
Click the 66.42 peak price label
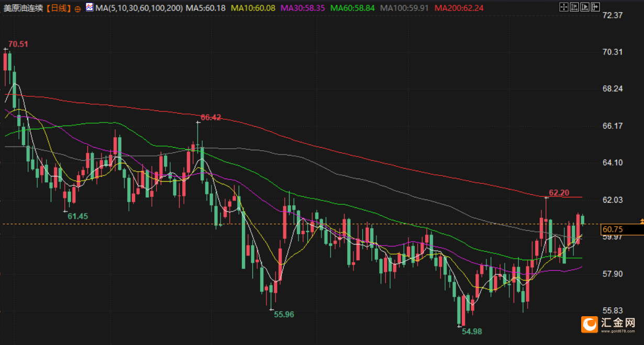click(210, 118)
